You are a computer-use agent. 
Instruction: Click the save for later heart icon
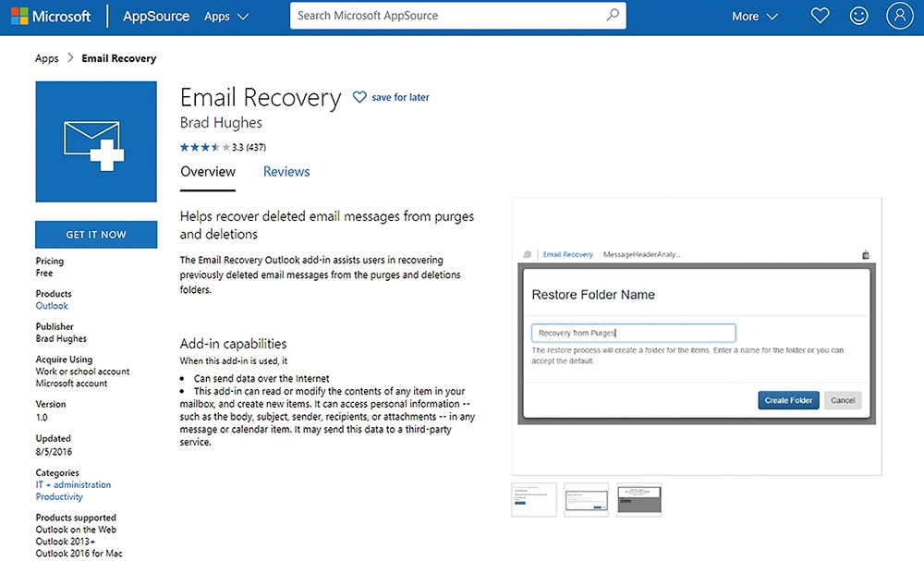pos(359,97)
